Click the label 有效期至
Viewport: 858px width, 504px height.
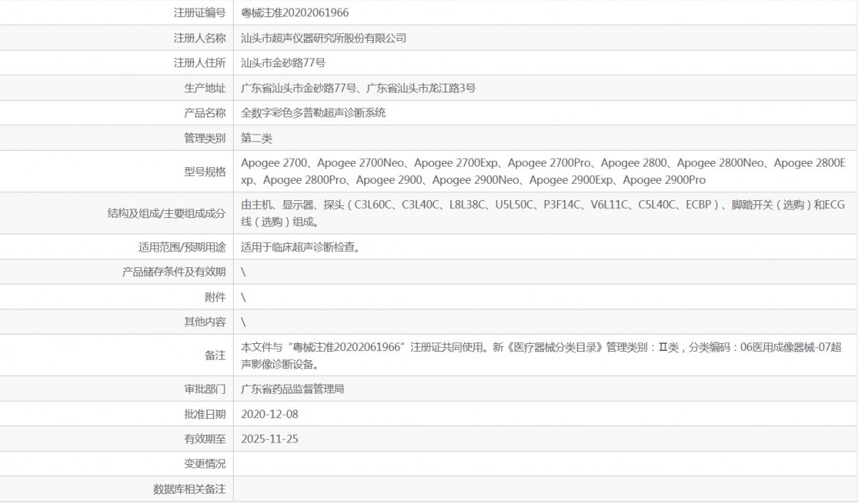pyautogui.click(x=205, y=439)
